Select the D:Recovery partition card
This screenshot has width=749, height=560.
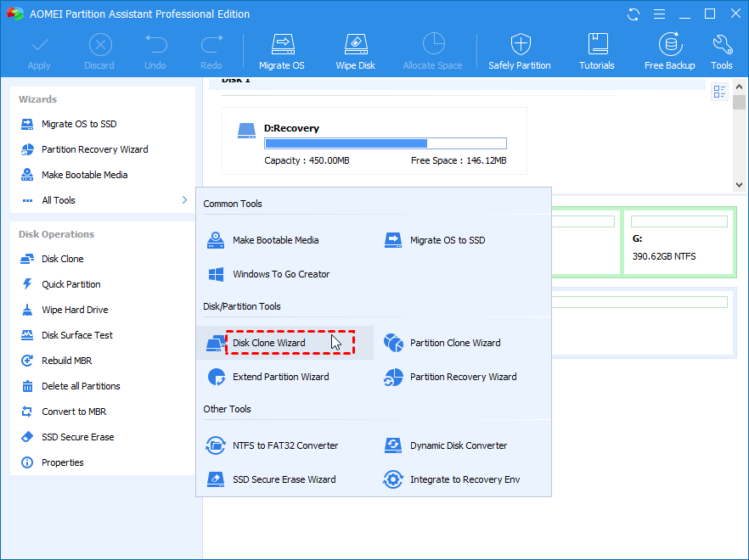click(x=374, y=141)
